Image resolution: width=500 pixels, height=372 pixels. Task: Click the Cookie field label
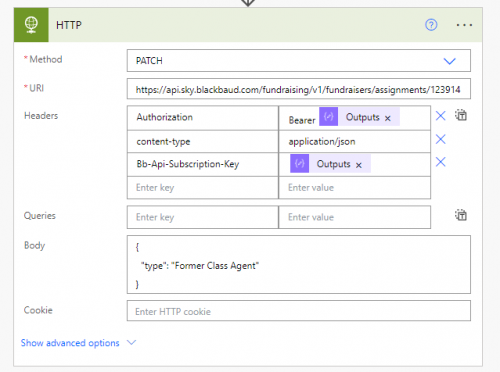coord(38,310)
